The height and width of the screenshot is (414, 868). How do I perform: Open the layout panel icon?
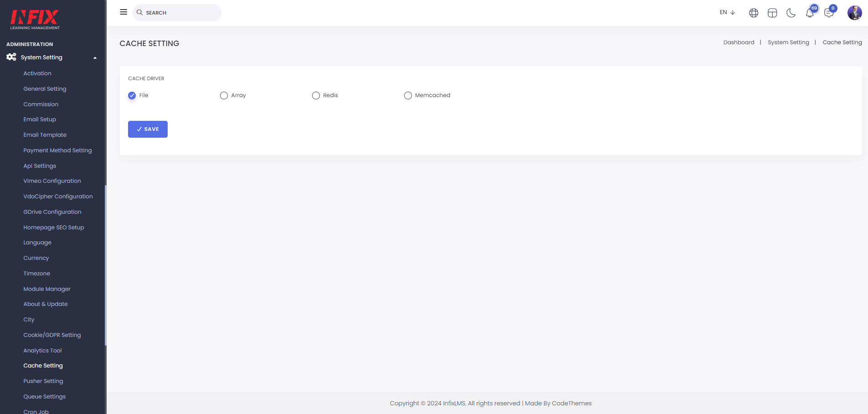(772, 13)
